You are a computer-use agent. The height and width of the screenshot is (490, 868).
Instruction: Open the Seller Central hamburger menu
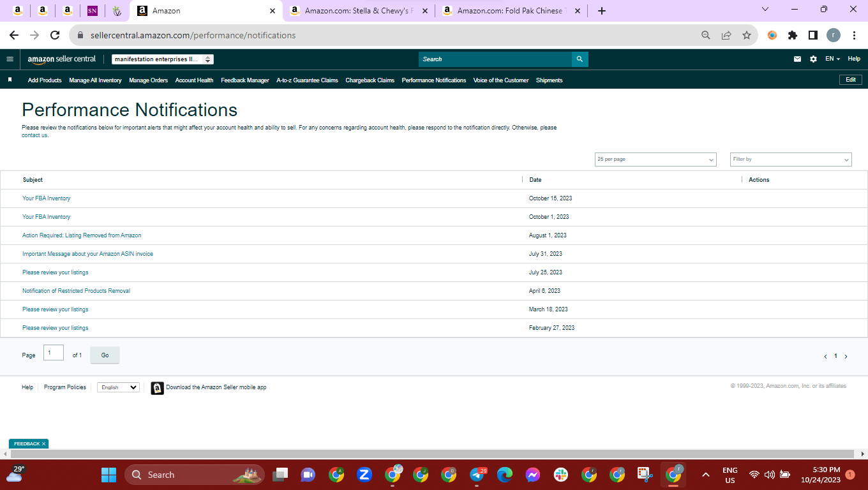tap(10, 59)
